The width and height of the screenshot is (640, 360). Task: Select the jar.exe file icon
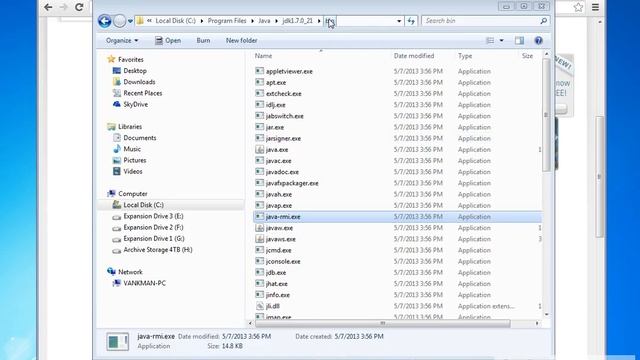(259, 127)
